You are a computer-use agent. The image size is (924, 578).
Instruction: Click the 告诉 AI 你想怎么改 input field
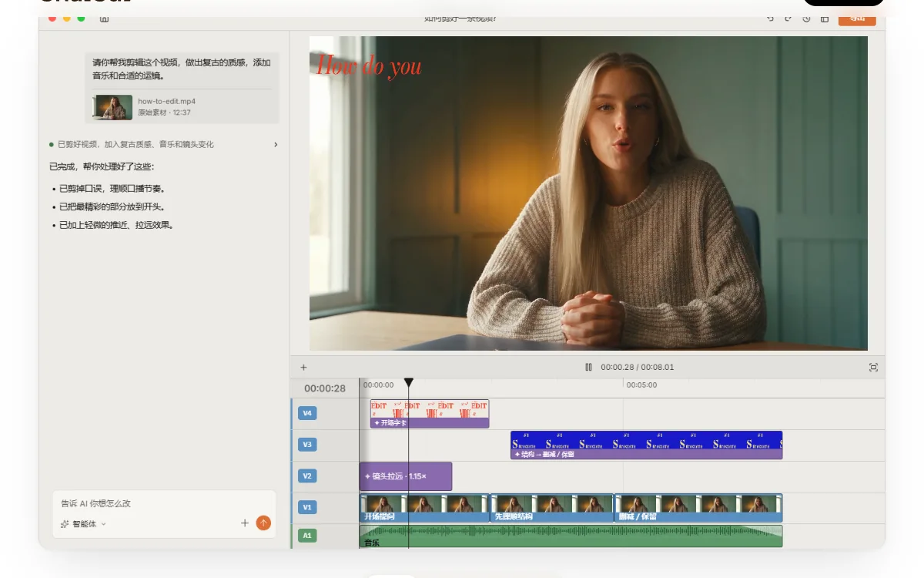164,503
